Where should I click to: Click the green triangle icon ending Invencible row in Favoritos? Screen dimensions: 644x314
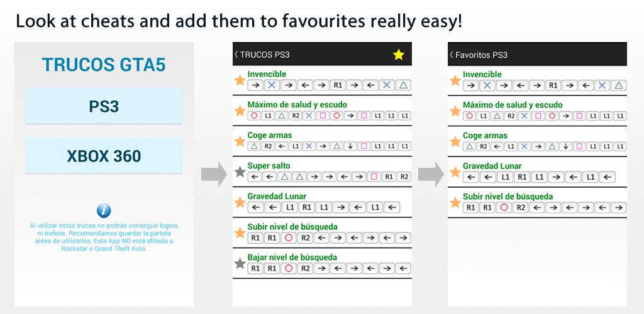tap(619, 85)
